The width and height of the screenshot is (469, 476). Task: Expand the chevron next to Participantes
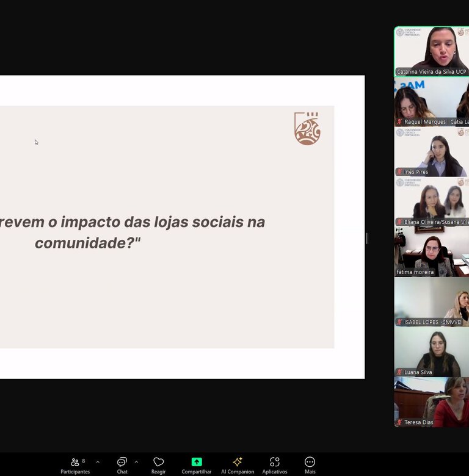click(98, 462)
